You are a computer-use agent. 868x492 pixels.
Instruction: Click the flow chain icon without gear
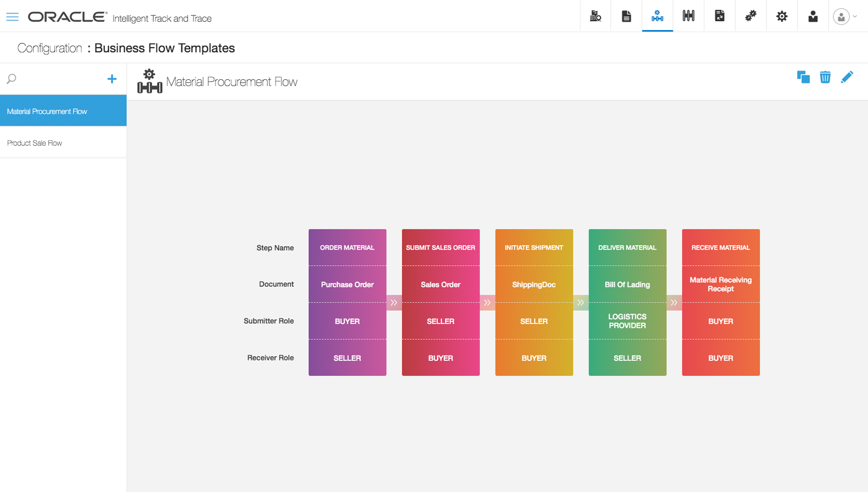688,17
